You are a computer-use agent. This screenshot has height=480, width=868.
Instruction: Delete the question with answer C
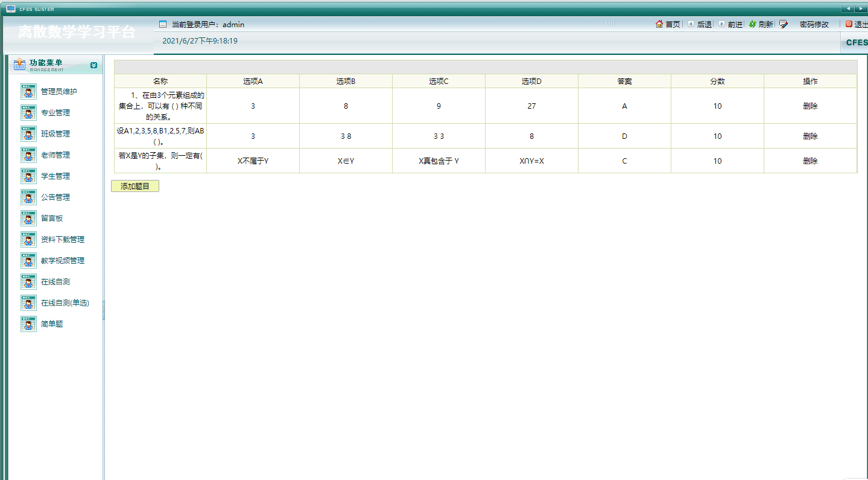(810, 161)
